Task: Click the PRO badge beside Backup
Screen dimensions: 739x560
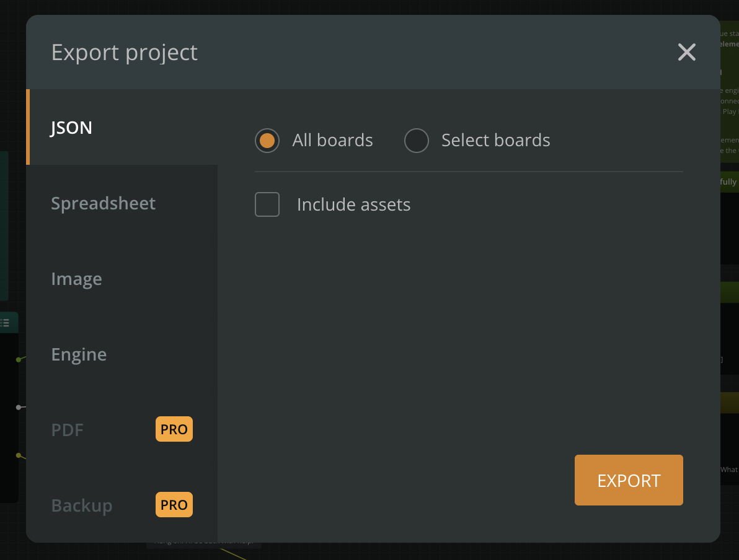Action: pos(174,505)
